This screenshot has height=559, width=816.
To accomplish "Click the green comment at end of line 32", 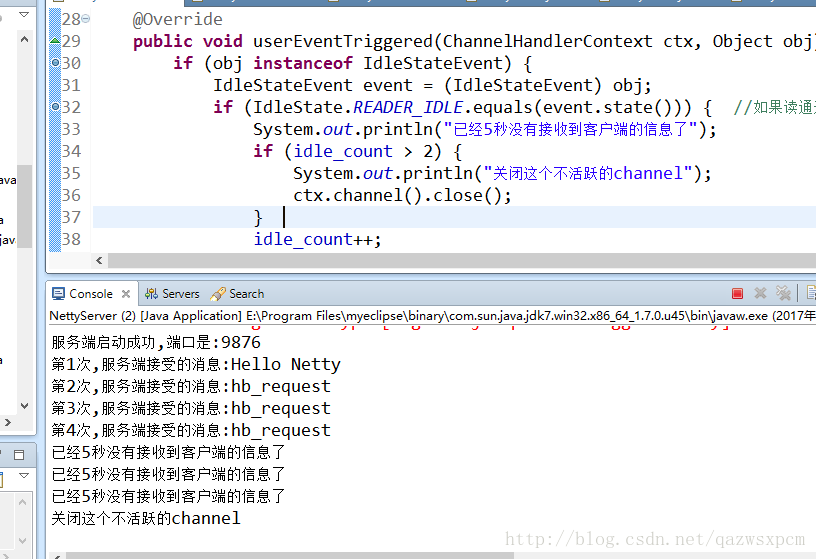I will point(774,107).
